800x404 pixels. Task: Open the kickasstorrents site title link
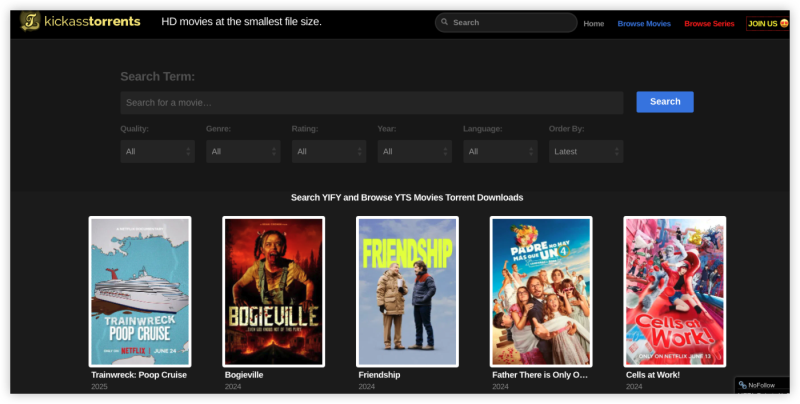point(92,21)
